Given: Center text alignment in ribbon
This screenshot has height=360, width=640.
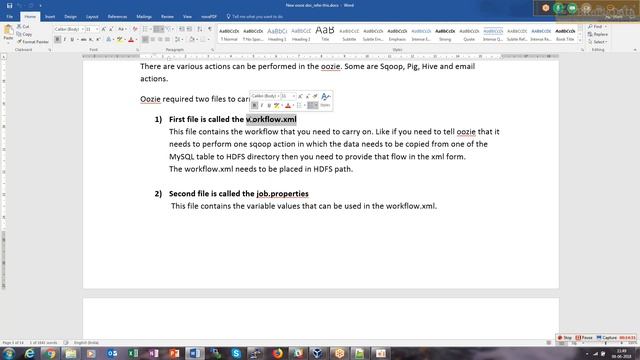Looking at the screenshot, I should click(153, 40).
